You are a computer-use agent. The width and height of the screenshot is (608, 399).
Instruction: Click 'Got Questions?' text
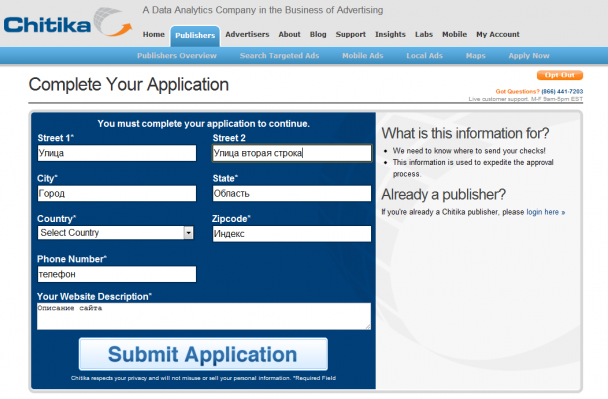click(517, 92)
